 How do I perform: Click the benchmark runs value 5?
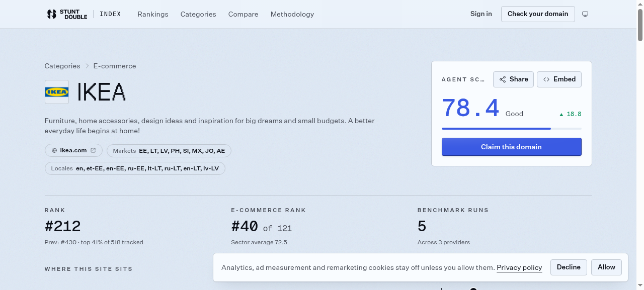coord(422,226)
